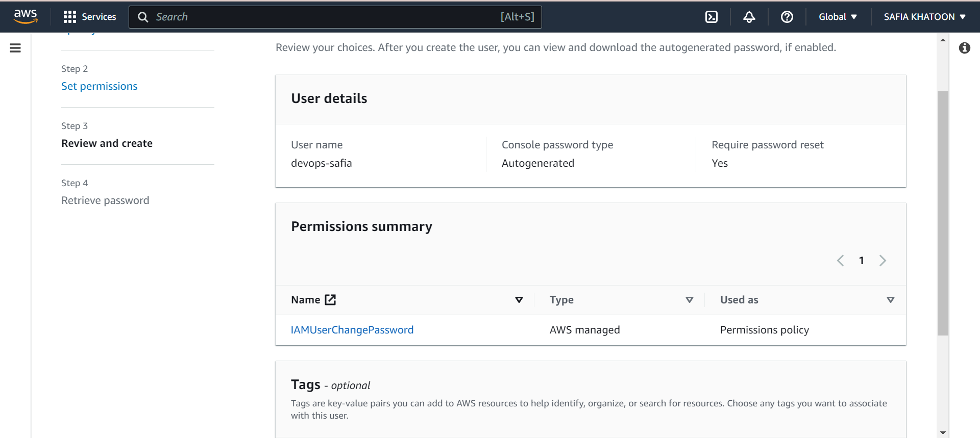The width and height of the screenshot is (980, 438).
Task: Open the AWS home logo
Action: pyautogui.click(x=26, y=16)
